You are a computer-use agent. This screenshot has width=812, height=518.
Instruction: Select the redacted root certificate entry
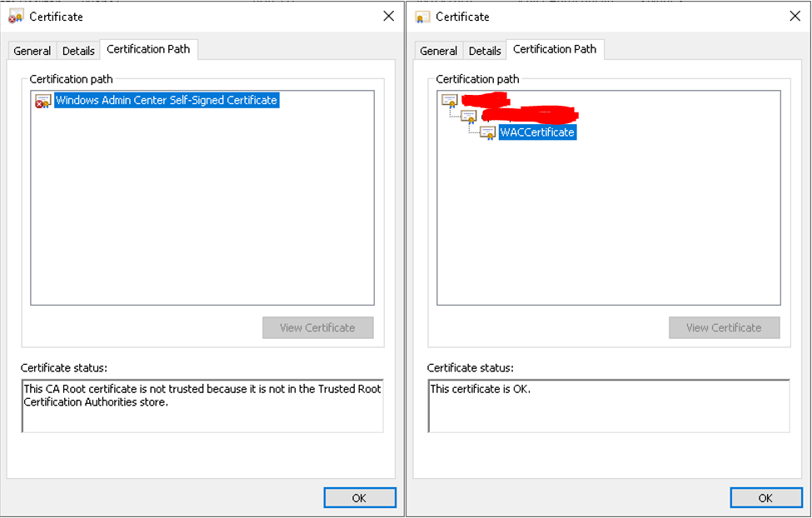[485, 100]
